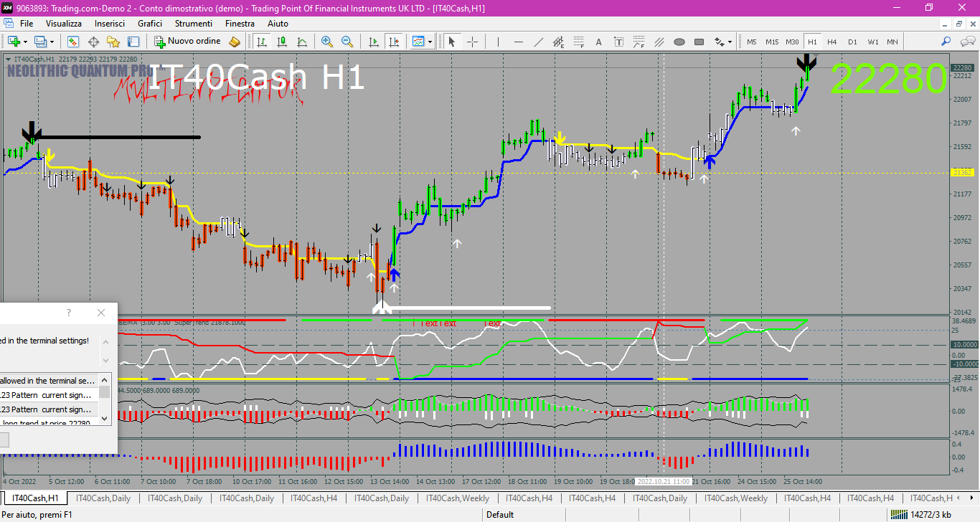This screenshot has width=980, height=522.
Task: Select the H1 timeframe button
Action: (812, 42)
